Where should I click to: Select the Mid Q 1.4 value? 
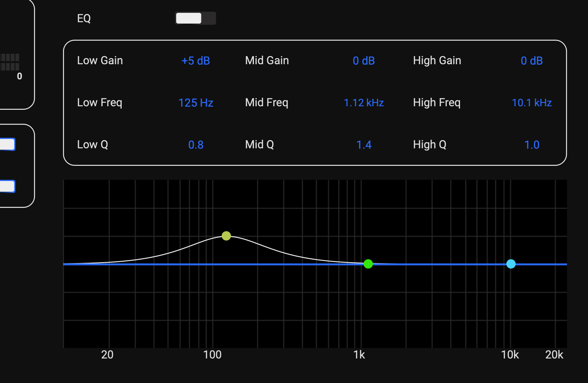(364, 145)
